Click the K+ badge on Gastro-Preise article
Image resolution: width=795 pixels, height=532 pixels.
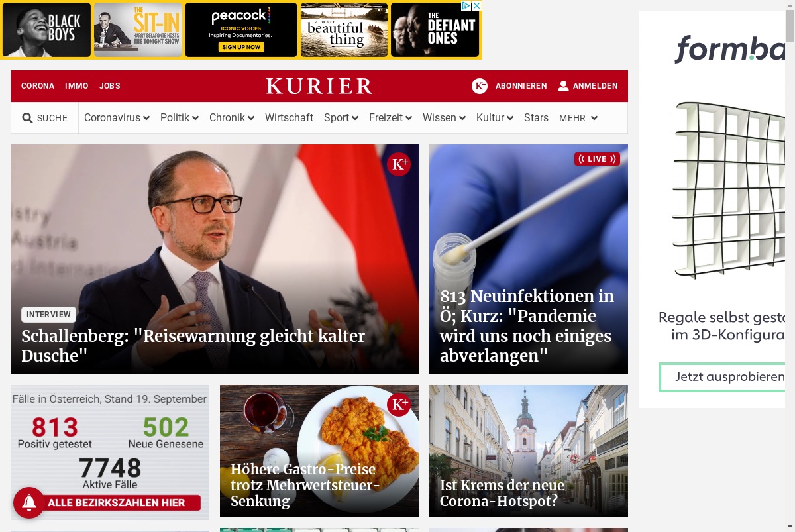click(x=399, y=405)
